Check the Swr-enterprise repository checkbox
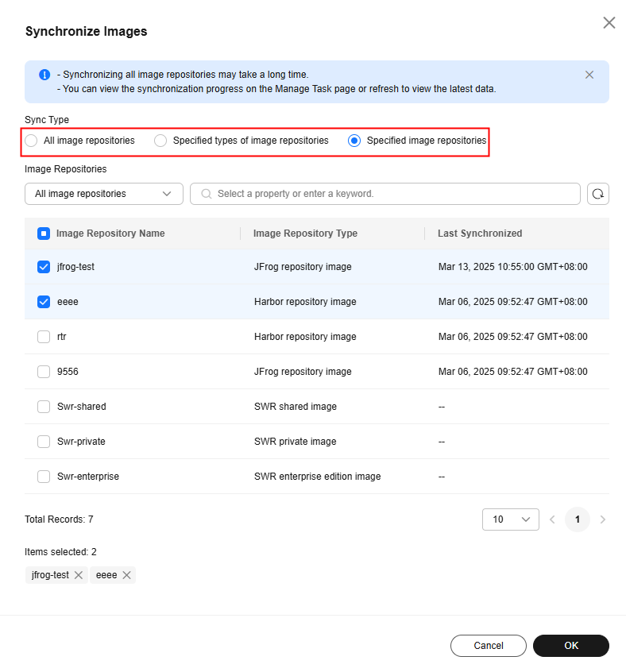This screenshot has width=626, height=672. pos(44,476)
